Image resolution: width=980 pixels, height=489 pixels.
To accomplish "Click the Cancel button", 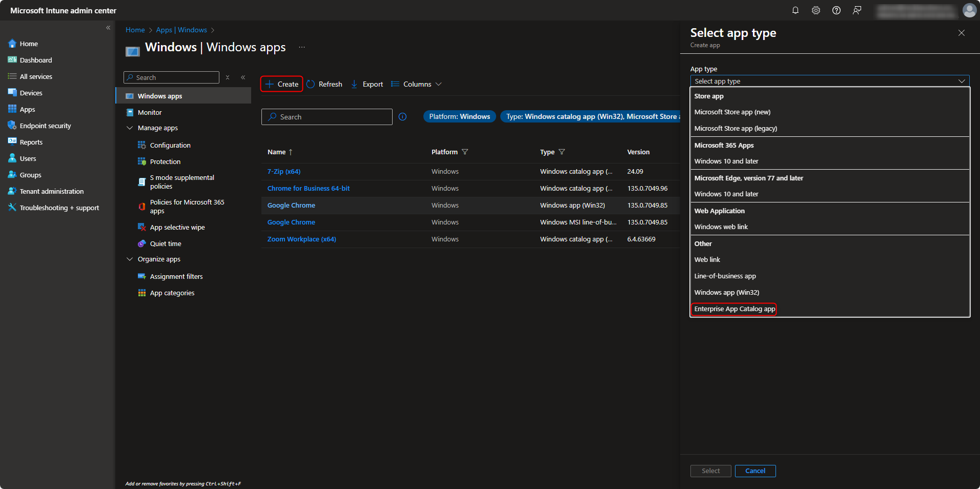I will (x=754, y=471).
